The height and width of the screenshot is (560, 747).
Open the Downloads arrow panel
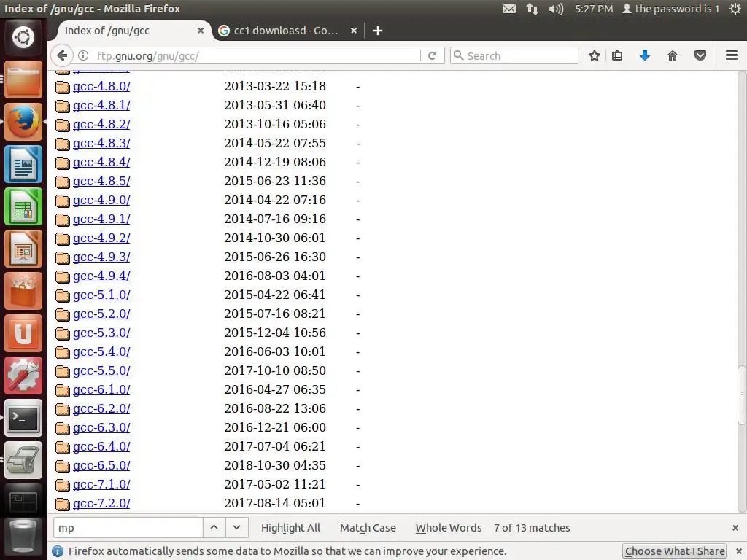tap(645, 55)
